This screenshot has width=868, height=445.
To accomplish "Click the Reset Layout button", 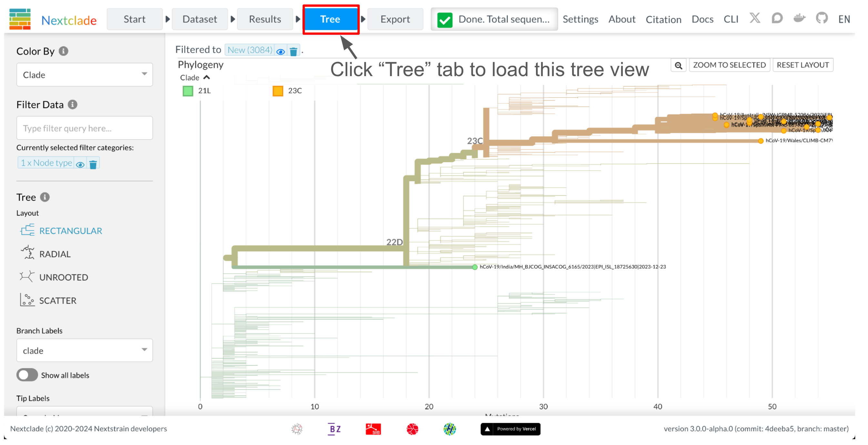I will 802,65.
